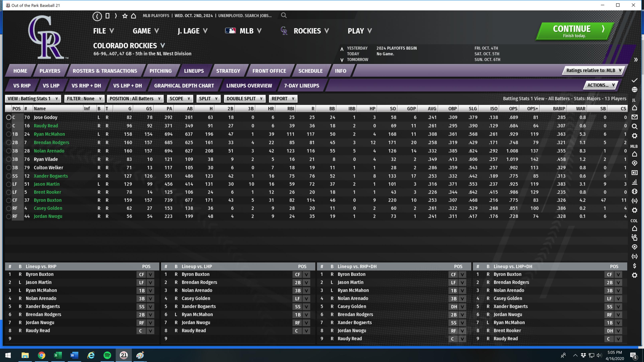
Task: Click the globe icon in right sidebar
Action: tap(634, 89)
